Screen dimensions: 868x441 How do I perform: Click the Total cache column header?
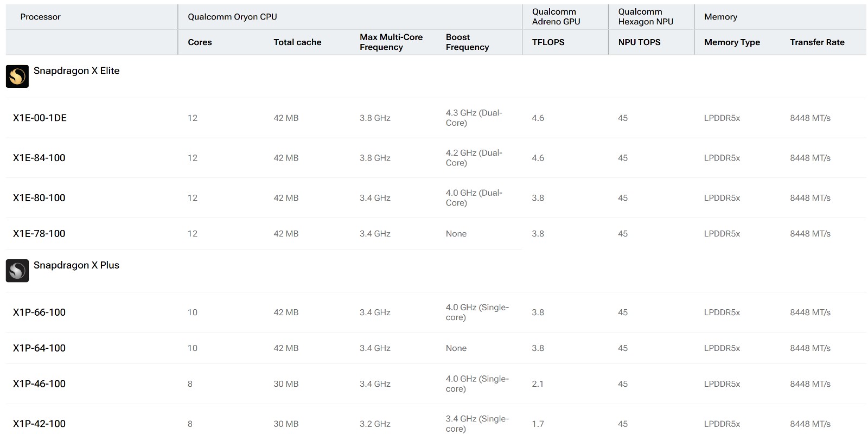pos(297,42)
